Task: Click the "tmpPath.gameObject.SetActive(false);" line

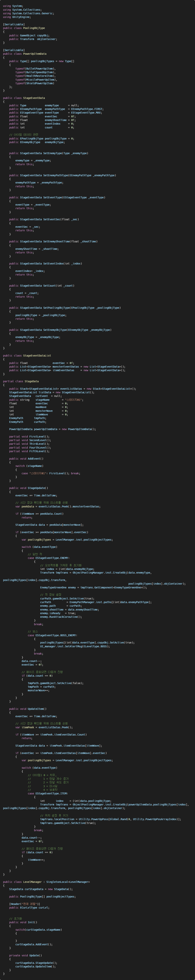Action: [55, 683]
